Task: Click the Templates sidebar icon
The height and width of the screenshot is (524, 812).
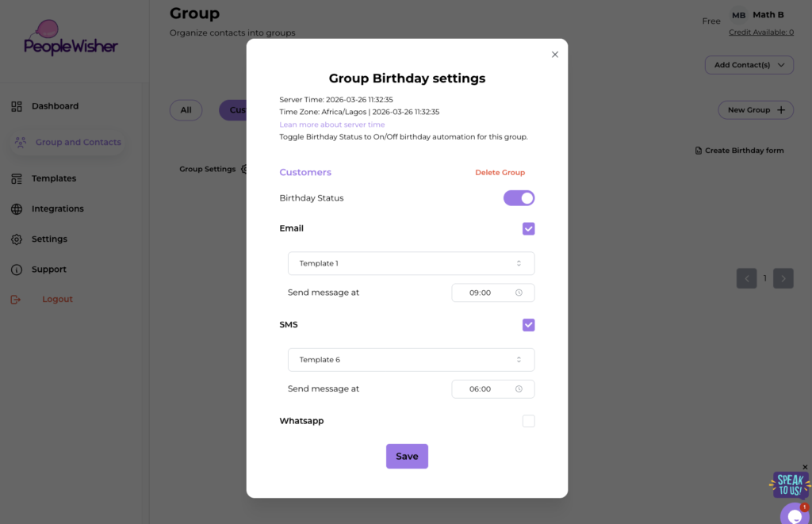Action: [17, 179]
